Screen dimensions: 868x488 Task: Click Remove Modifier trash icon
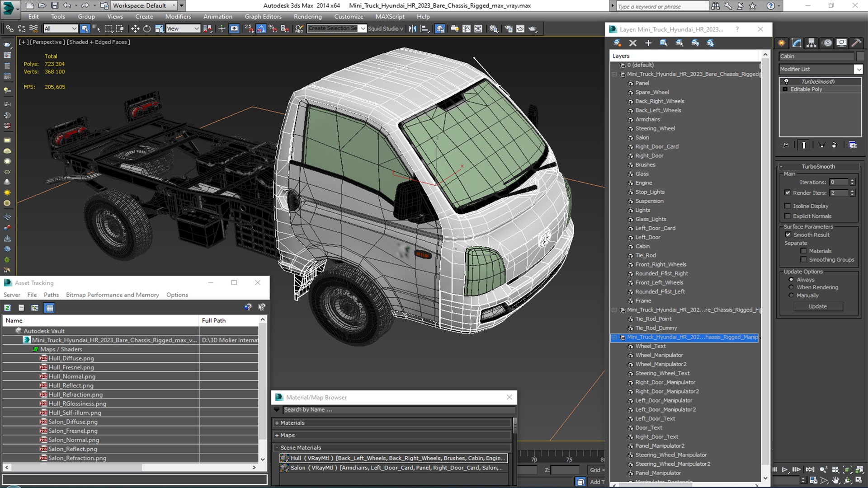(834, 145)
